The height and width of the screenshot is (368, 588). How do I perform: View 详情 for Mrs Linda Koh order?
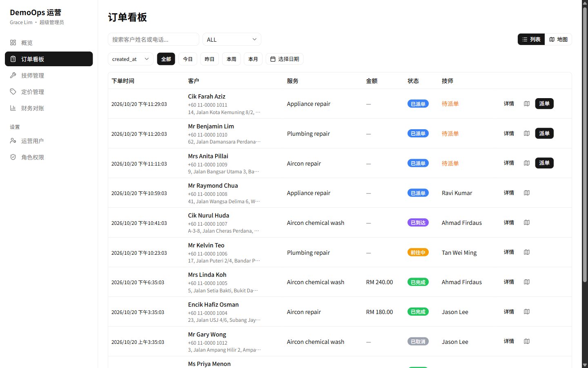pos(509,282)
